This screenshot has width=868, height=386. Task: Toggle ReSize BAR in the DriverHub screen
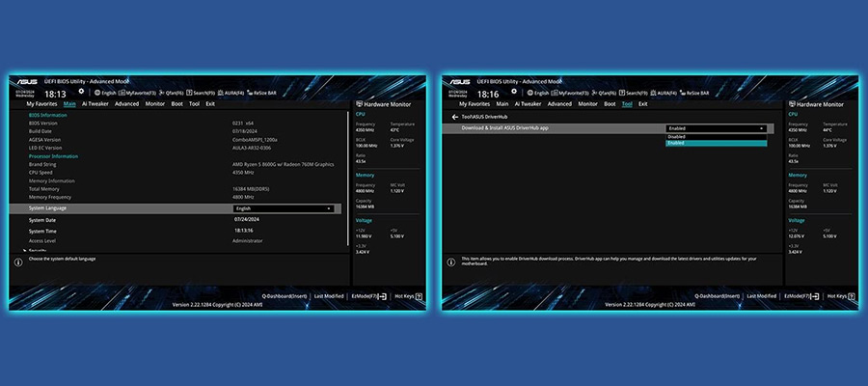(694, 93)
